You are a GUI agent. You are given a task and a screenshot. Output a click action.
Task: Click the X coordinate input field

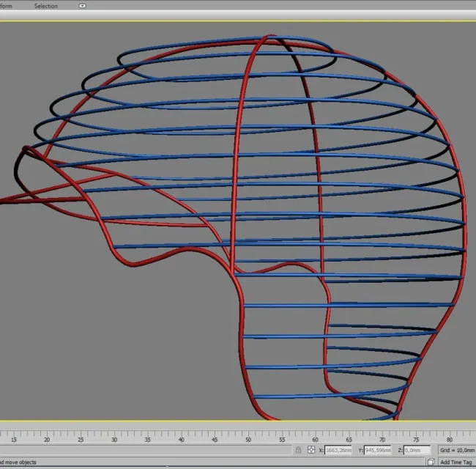tap(338, 450)
